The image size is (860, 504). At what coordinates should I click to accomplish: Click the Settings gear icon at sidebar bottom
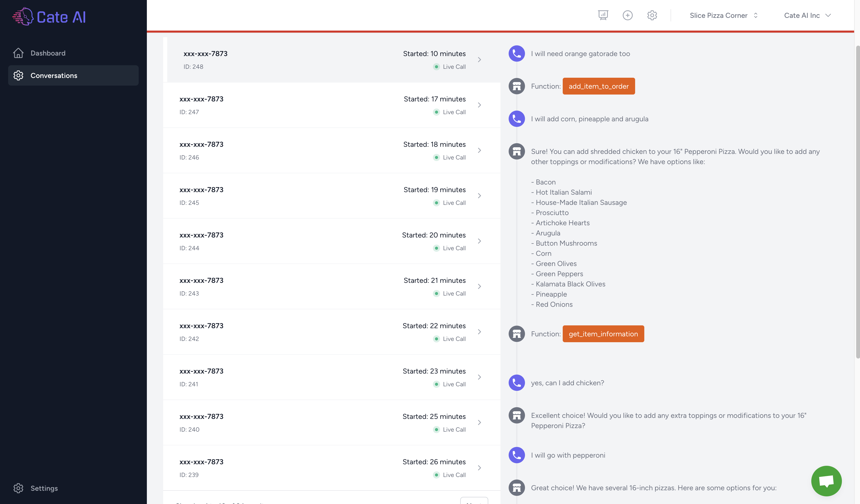coord(18,488)
